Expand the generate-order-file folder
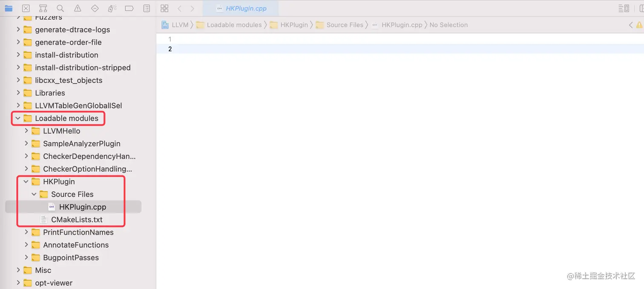The width and height of the screenshot is (644, 289). (18, 42)
